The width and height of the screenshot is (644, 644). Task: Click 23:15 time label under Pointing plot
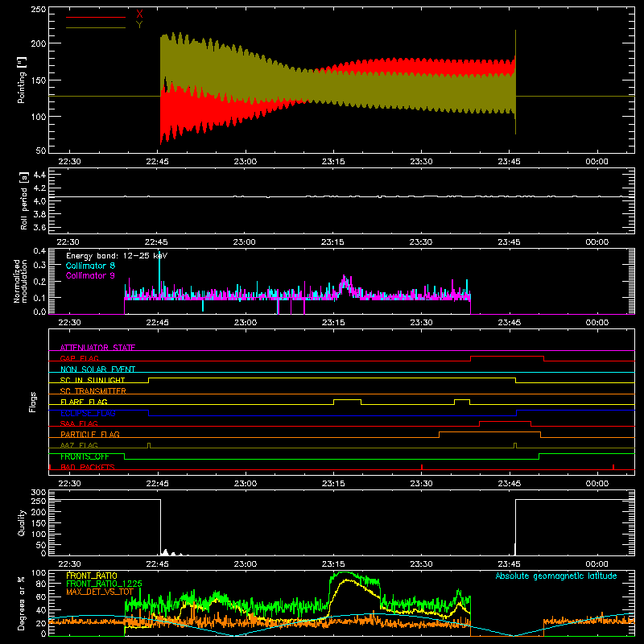333,162
